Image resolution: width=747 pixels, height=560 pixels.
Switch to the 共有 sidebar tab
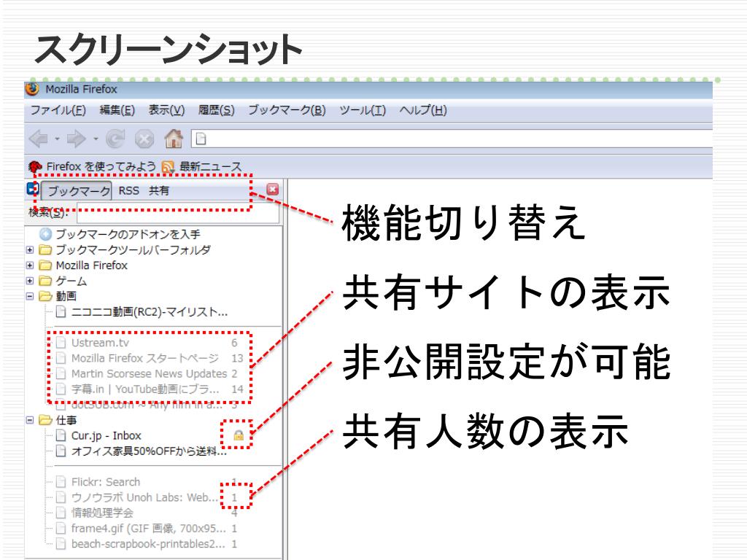point(159,190)
